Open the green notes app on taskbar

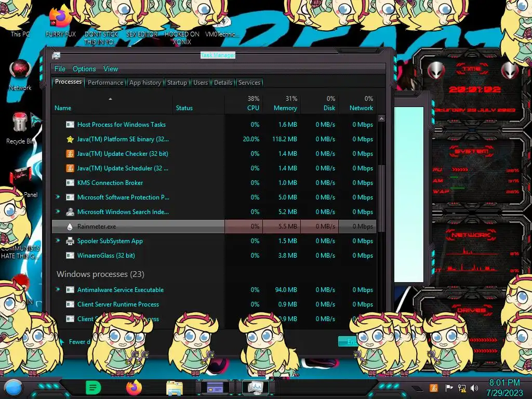pyautogui.click(x=94, y=388)
